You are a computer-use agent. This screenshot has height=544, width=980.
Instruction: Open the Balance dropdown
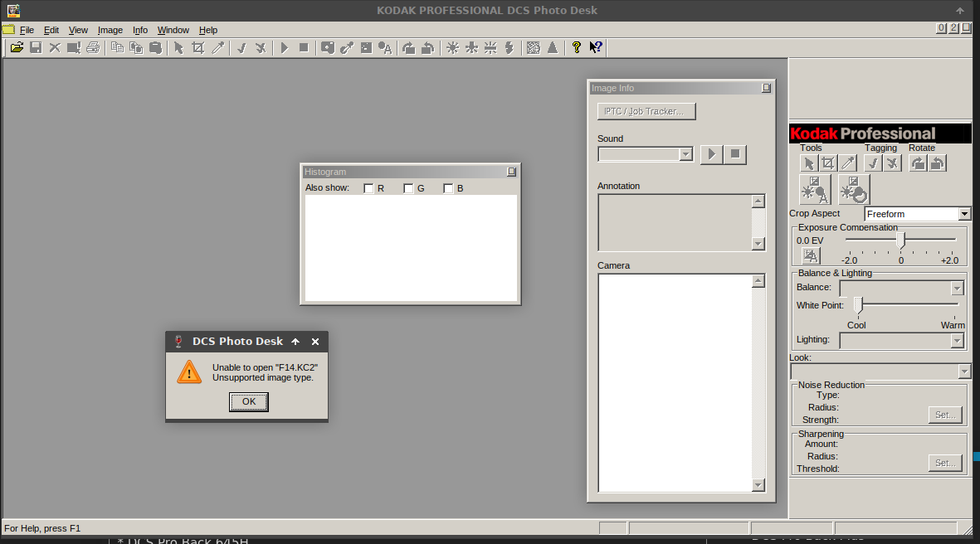[x=957, y=289]
